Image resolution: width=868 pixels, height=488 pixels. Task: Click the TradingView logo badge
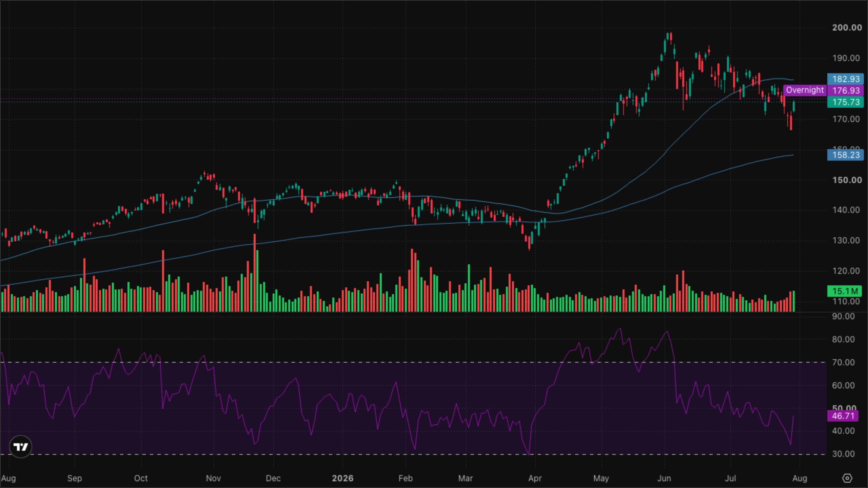pos(20,447)
